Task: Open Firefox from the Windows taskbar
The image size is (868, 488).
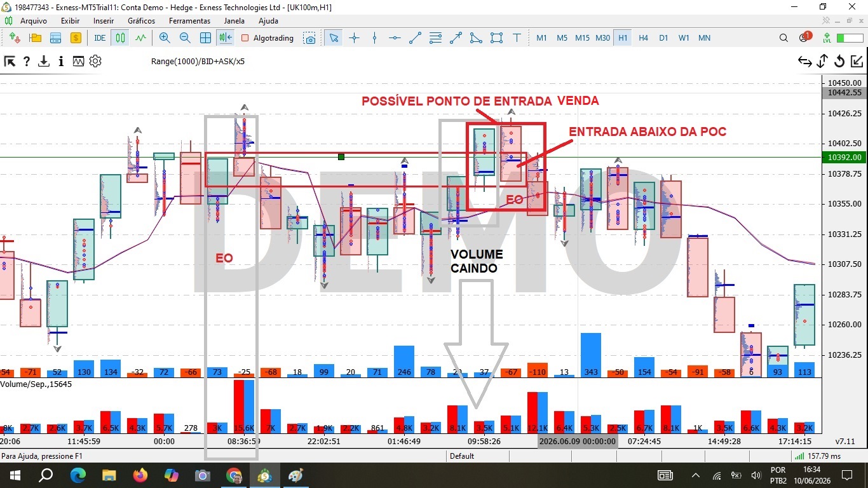Action: [140, 475]
